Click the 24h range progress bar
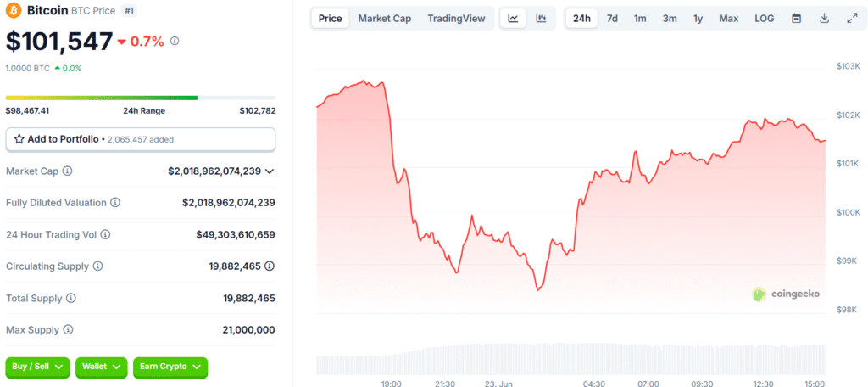The width and height of the screenshot is (868, 387). tap(141, 98)
